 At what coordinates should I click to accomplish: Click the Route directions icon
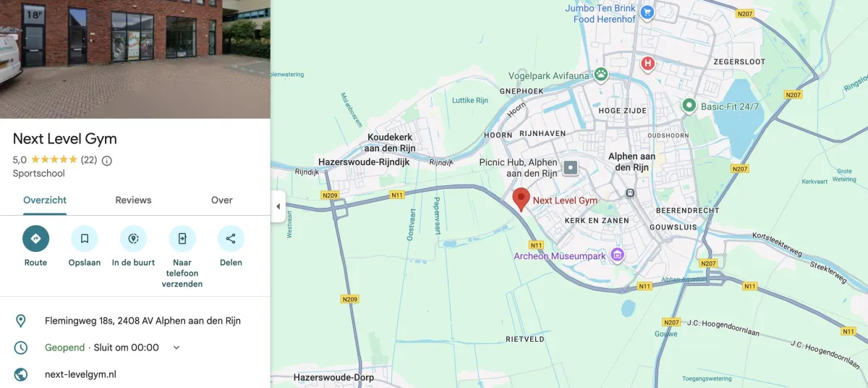(x=35, y=238)
